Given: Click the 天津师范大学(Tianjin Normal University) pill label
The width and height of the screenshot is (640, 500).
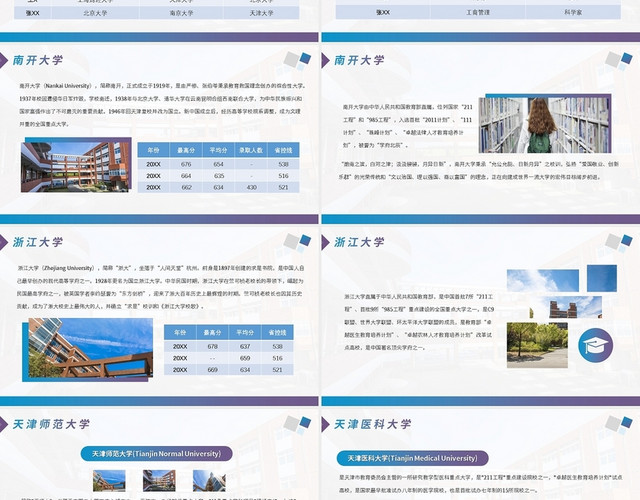Looking at the screenshot, I should click(156, 453).
